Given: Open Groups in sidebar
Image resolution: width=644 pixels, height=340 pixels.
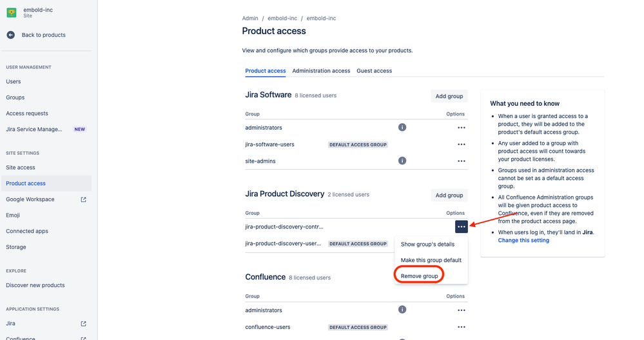Looking at the screenshot, I should pyautogui.click(x=15, y=97).
